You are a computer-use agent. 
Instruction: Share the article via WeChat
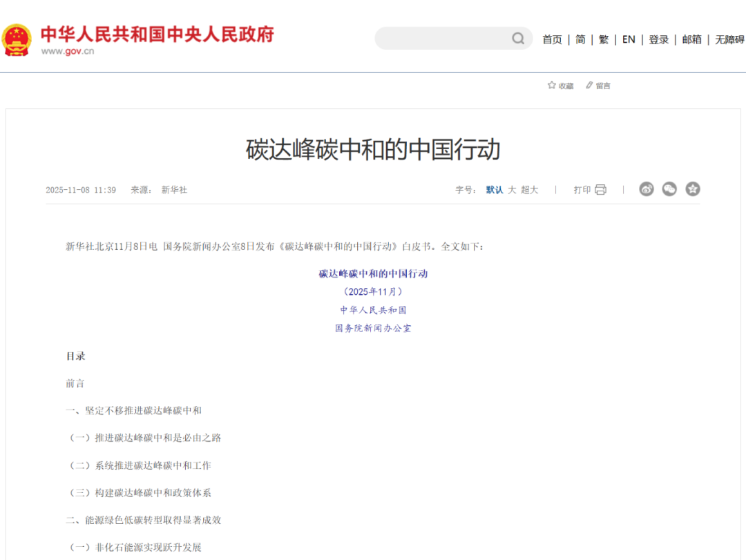tap(669, 189)
